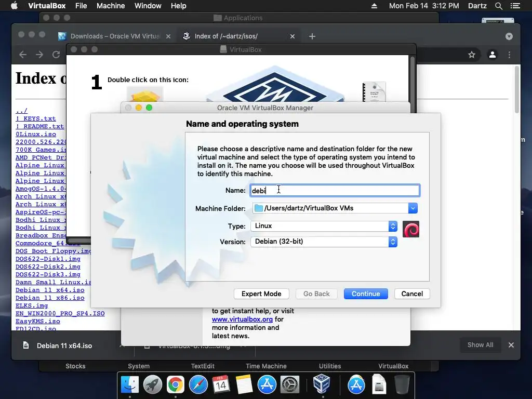Open Google Chrome from the Dock

tap(176, 385)
